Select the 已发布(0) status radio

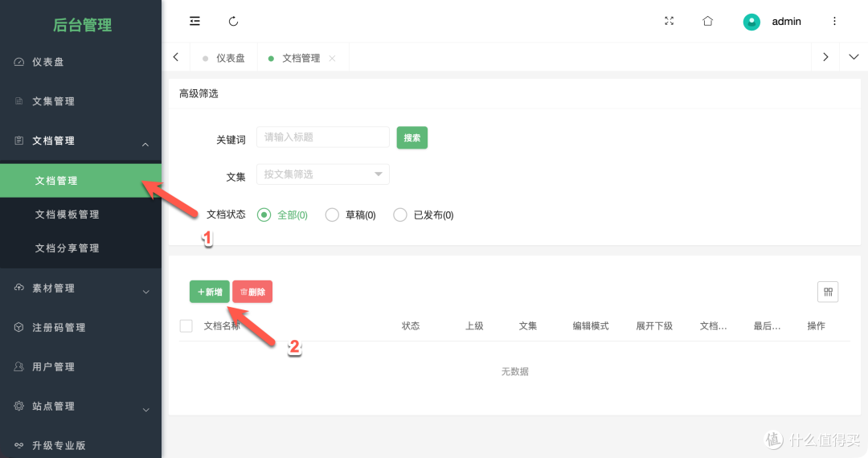coord(400,215)
